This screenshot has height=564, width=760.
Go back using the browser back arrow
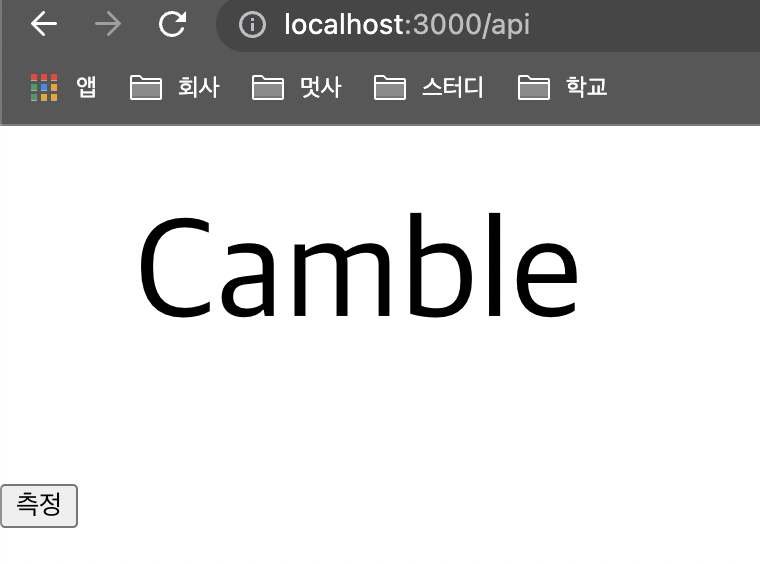tap(44, 24)
